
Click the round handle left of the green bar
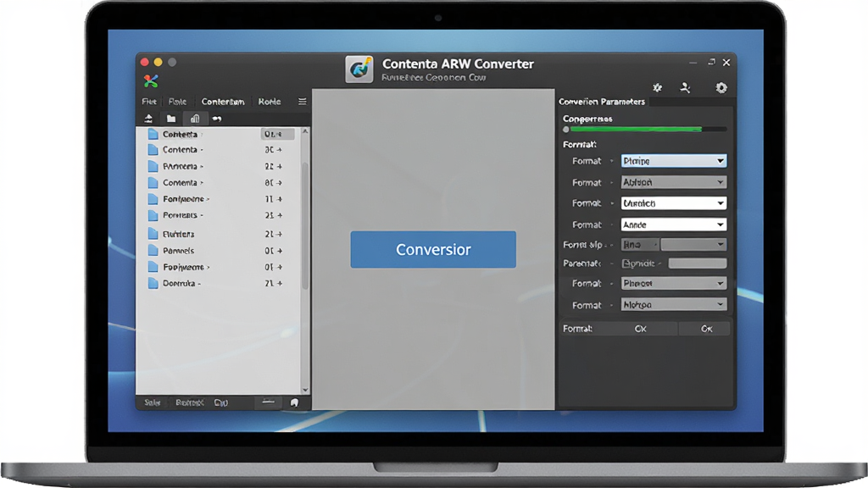[565, 130]
